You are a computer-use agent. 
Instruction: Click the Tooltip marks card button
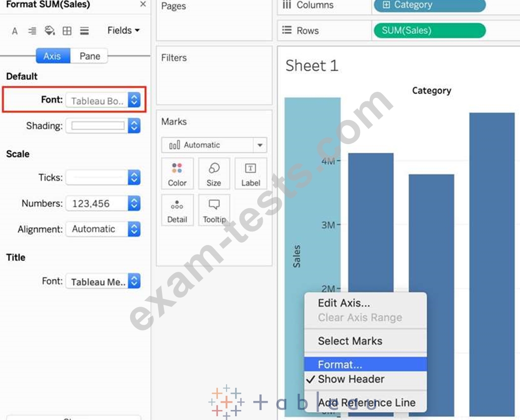pyautogui.click(x=214, y=210)
